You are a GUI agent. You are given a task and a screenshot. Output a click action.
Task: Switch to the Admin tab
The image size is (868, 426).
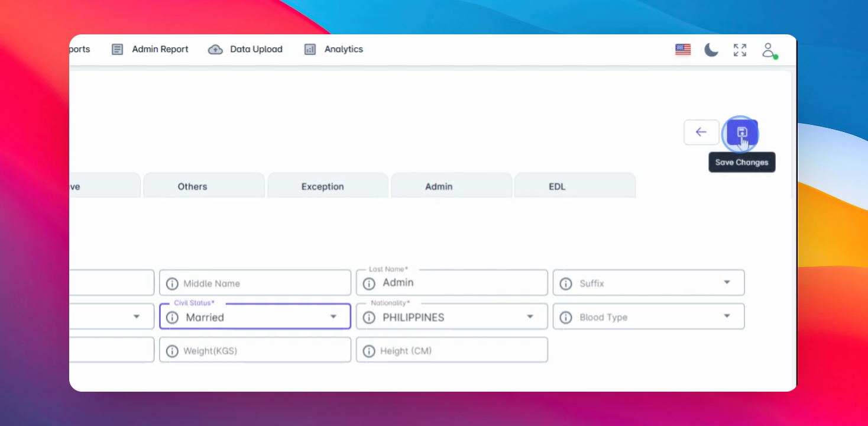click(x=451, y=186)
